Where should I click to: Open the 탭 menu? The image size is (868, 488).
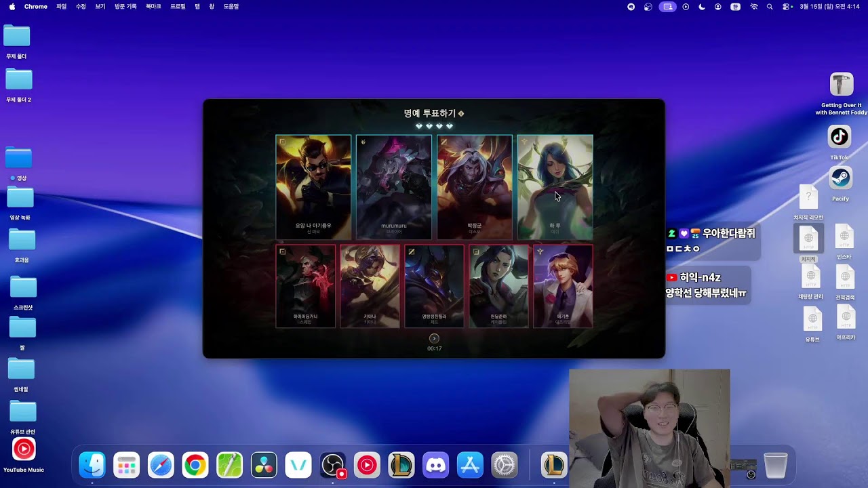point(197,6)
